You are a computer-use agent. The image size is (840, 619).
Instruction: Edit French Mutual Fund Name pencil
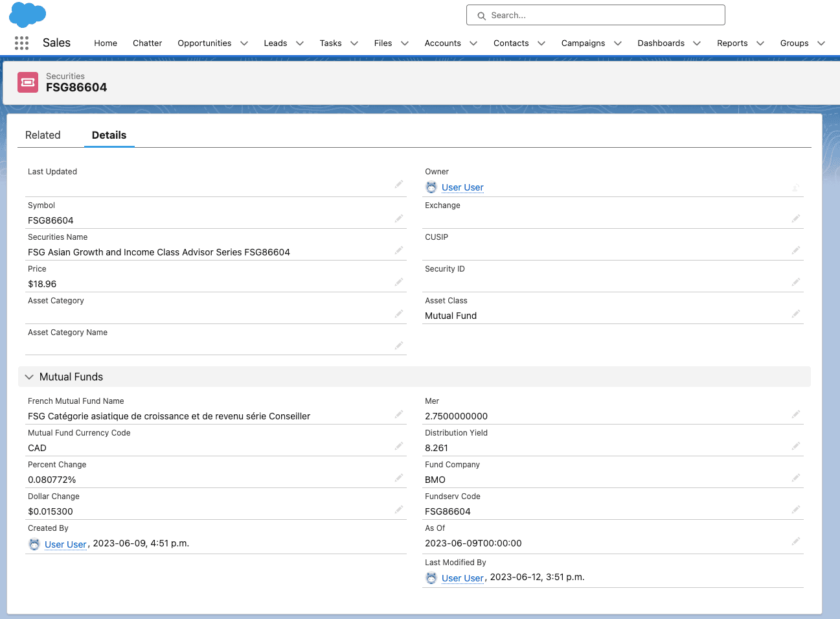[399, 414]
